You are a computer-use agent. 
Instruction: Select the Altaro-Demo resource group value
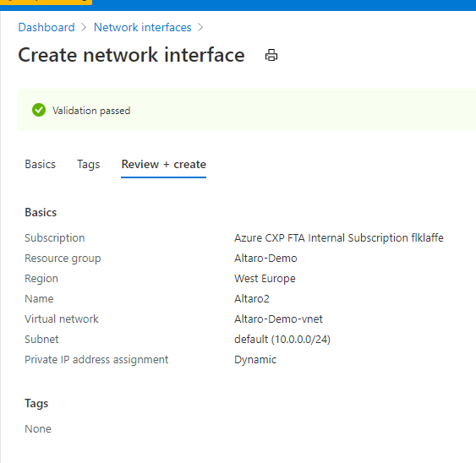(x=265, y=259)
